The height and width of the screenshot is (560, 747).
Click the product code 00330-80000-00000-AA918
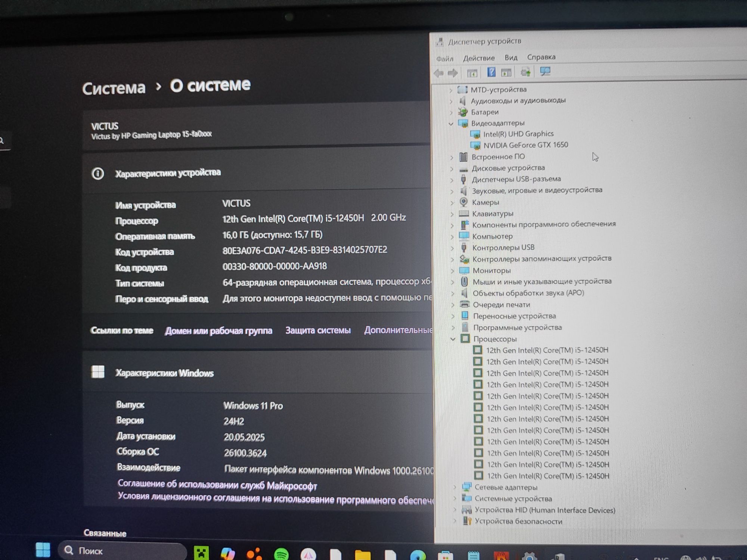[x=275, y=266]
